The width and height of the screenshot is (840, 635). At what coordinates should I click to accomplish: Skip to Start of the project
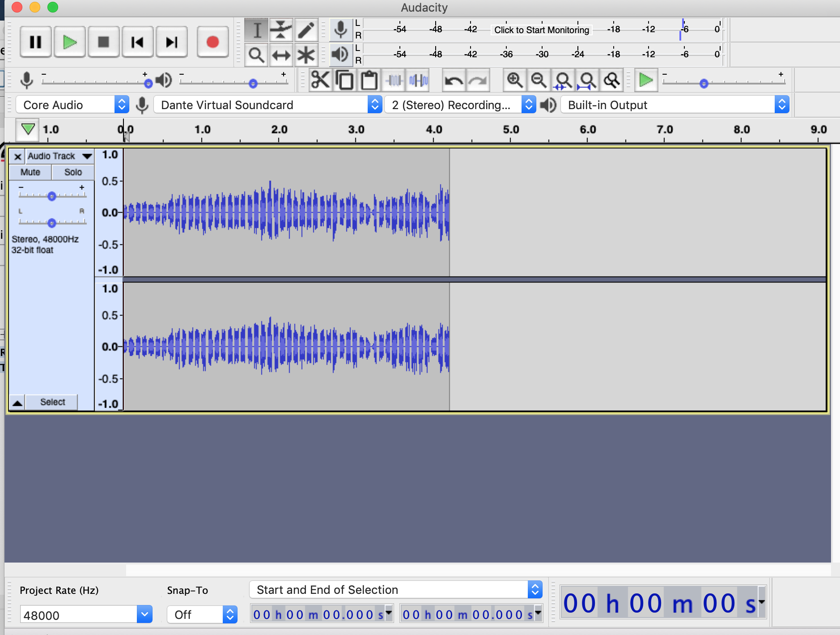tap(137, 42)
